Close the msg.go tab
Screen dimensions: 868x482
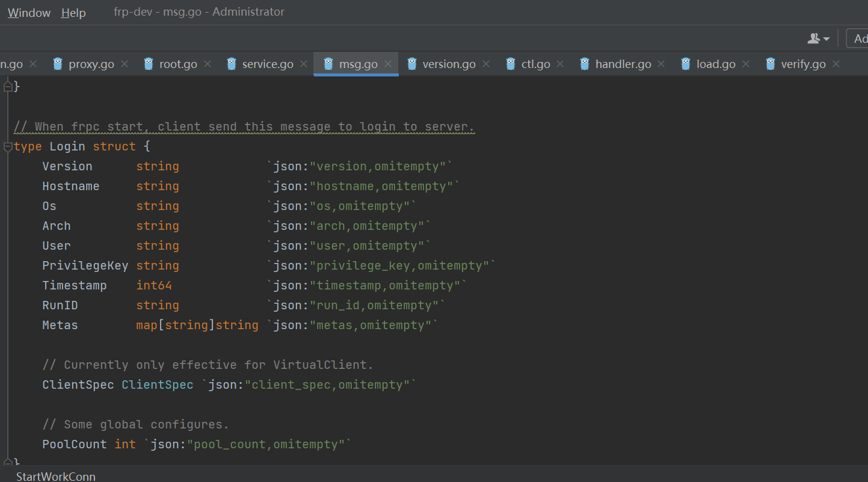[388, 64]
